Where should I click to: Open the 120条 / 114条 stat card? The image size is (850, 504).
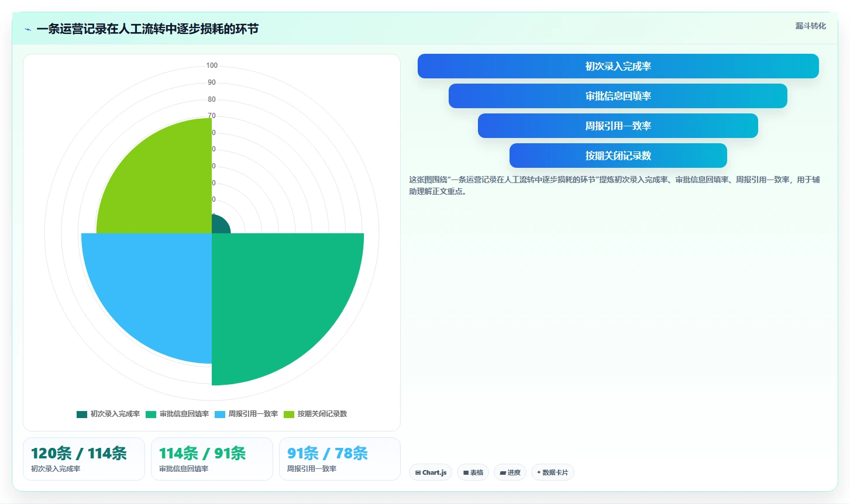click(84, 459)
